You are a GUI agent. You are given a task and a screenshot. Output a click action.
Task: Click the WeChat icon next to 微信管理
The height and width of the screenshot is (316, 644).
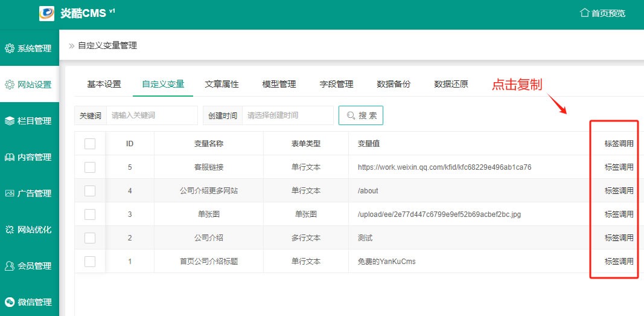coord(10,302)
